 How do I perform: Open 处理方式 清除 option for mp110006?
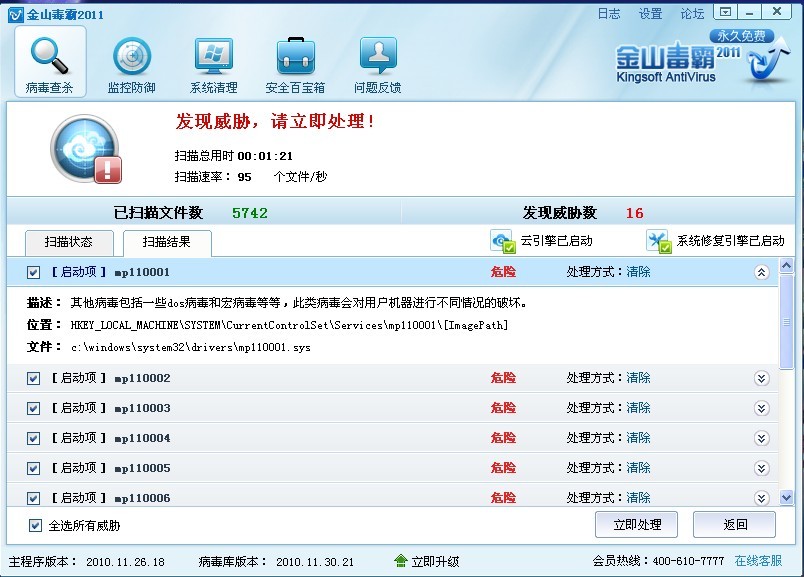coord(638,498)
